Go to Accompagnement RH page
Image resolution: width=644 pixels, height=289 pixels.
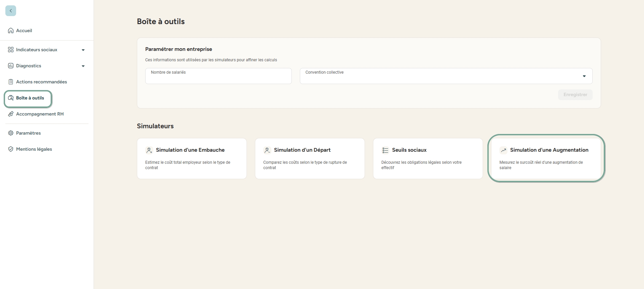pyautogui.click(x=40, y=114)
